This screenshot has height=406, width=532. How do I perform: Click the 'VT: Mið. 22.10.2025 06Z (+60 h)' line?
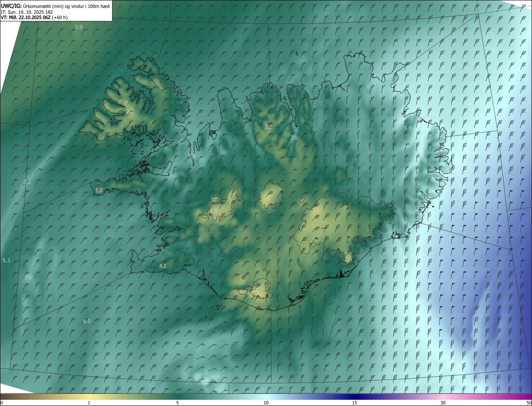coord(34,17)
